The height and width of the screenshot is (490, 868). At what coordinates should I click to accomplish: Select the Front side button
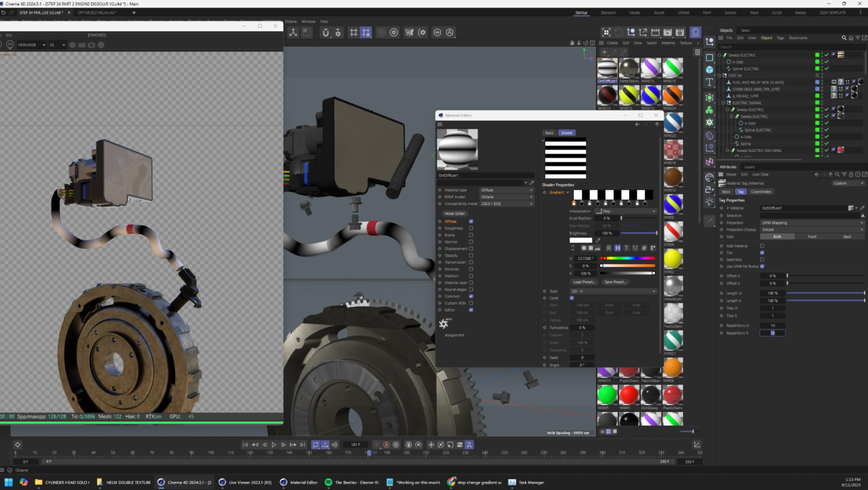[812, 237]
